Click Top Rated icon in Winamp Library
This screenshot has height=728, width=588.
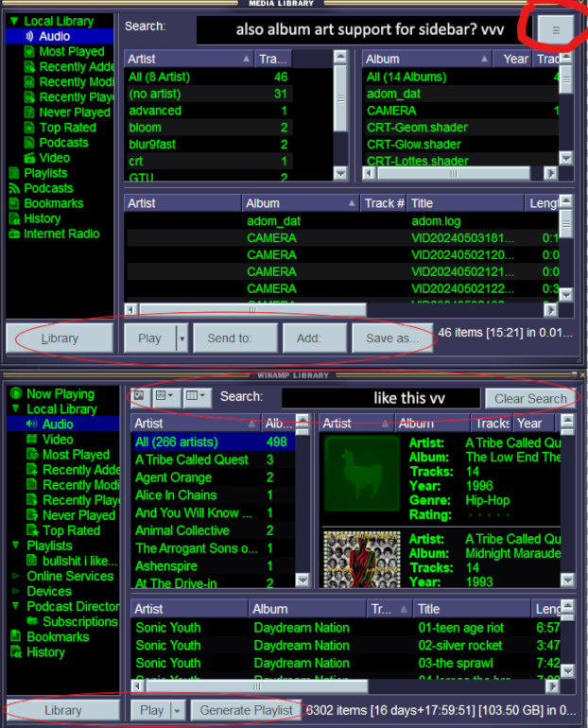click(x=31, y=530)
